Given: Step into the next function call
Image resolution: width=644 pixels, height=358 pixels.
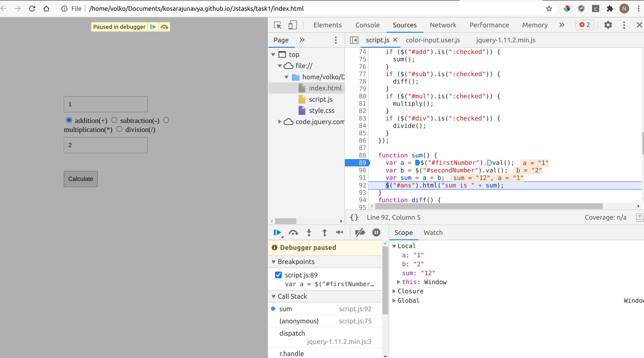Looking at the screenshot, I should click(309, 232).
